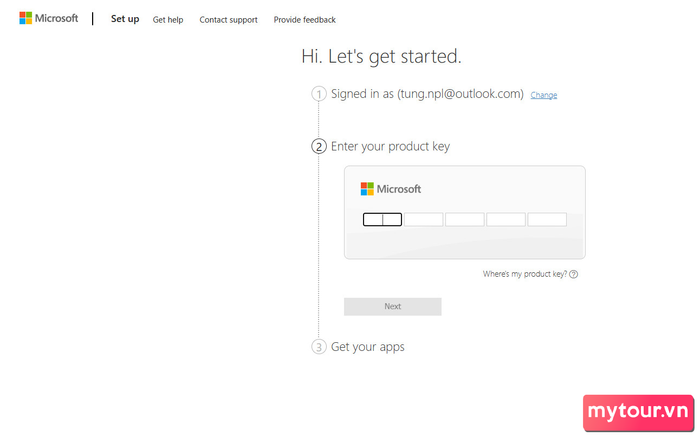The height and width of the screenshot is (439, 700).
Task: Open the Set up tab
Action: click(125, 19)
